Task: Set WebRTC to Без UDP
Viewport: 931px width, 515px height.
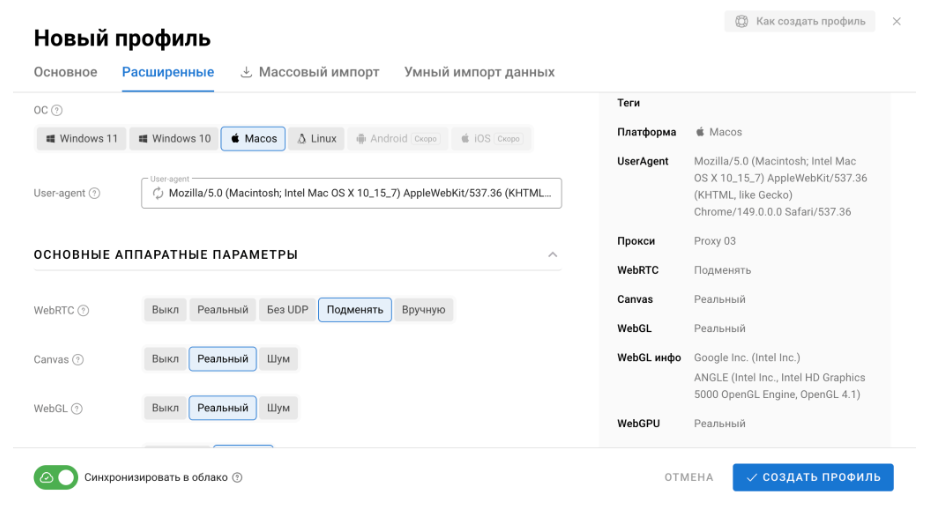Action: 287,309
